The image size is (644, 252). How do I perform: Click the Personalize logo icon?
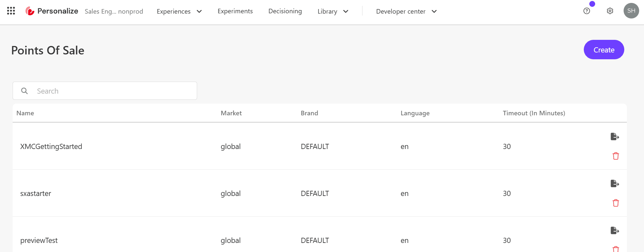pyautogui.click(x=30, y=11)
